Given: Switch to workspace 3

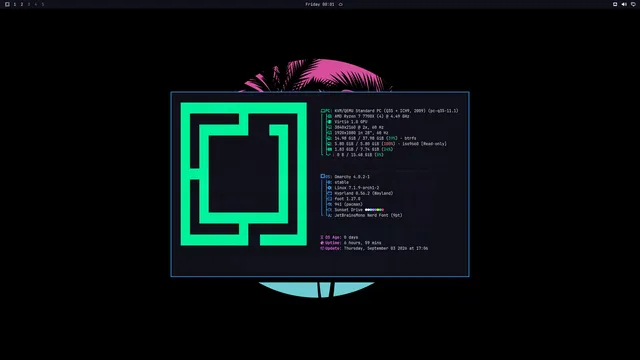Looking at the screenshot, I should [29, 4].
